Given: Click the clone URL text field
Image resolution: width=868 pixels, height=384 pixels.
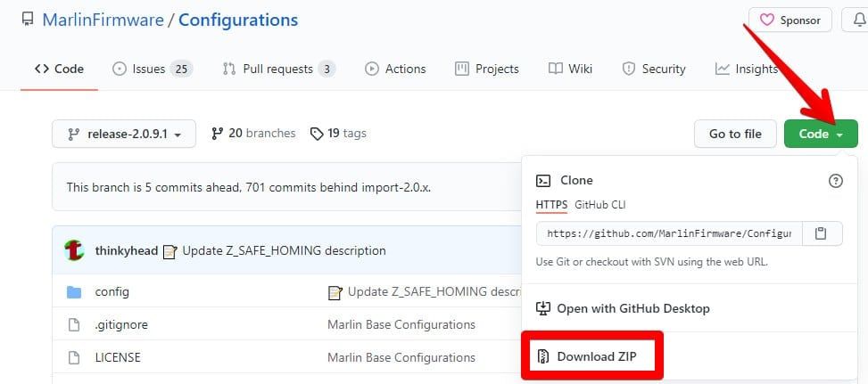Looking at the screenshot, I should tap(669, 233).
